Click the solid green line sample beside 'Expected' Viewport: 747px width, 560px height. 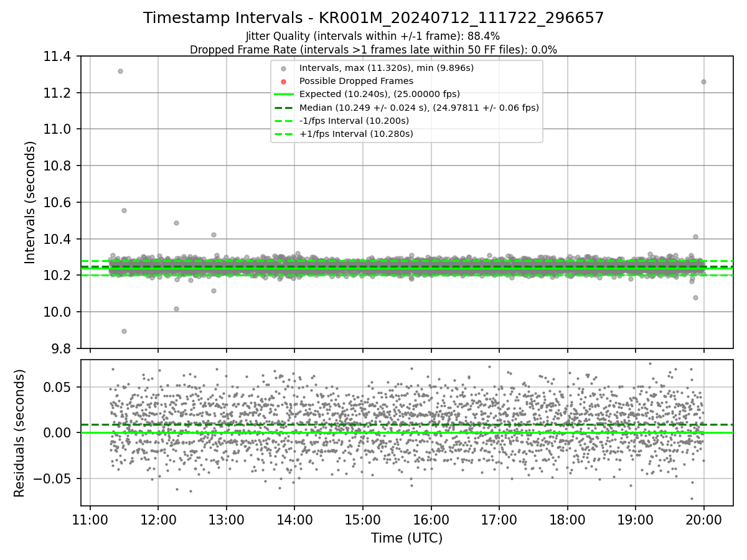click(x=283, y=95)
